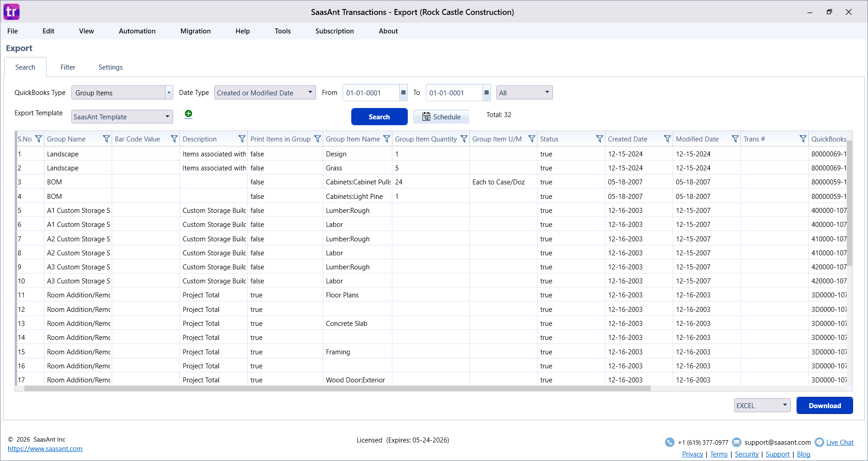Image resolution: width=868 pixels, height=461 pixels.
Task: Click the support@saasant.com email text
Action: click(x=778, y=442)
